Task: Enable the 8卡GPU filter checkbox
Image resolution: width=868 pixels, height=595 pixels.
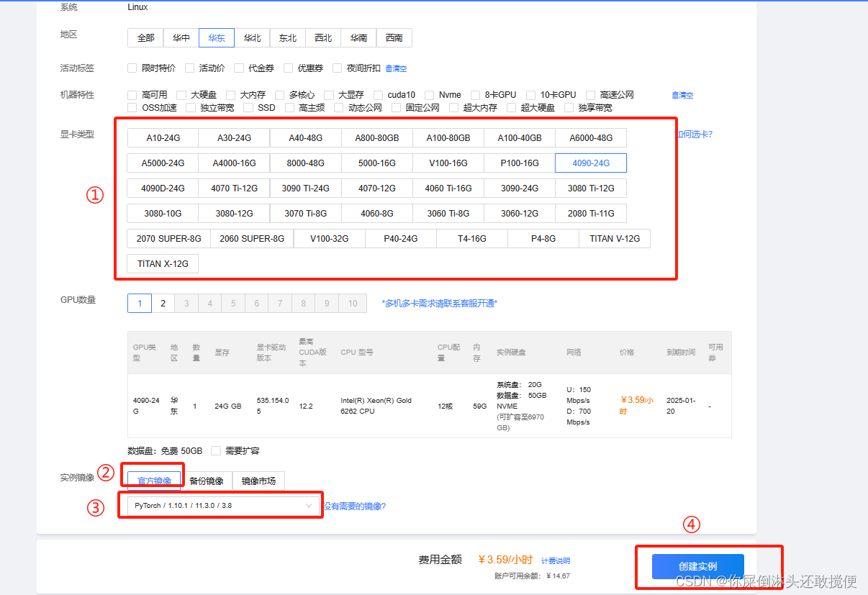Action: coord(476,95)
